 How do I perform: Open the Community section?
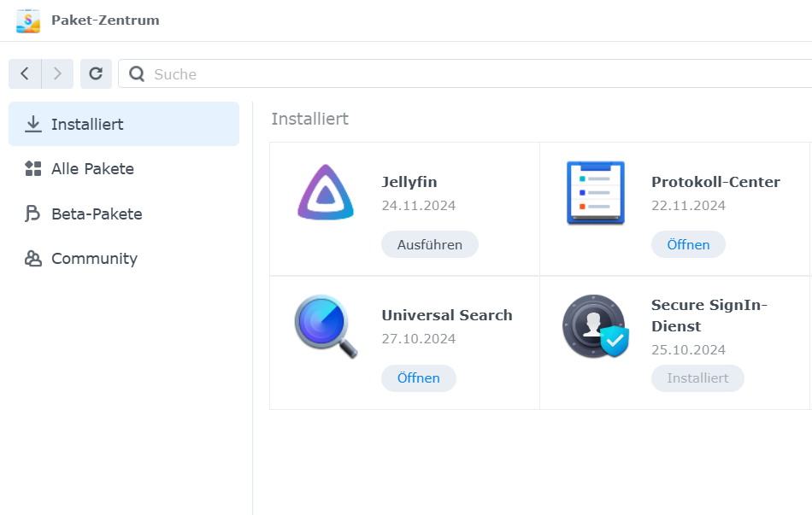coord(124,258)
